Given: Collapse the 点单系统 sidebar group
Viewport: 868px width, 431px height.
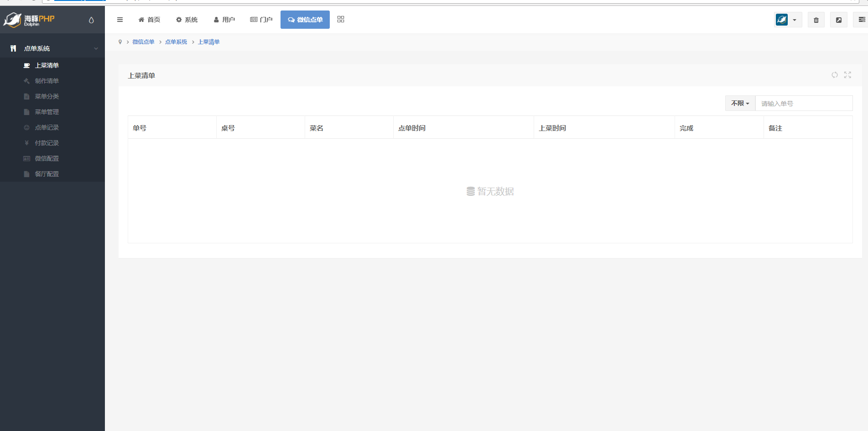Looking at the screenshot, I should click(52, 48).
